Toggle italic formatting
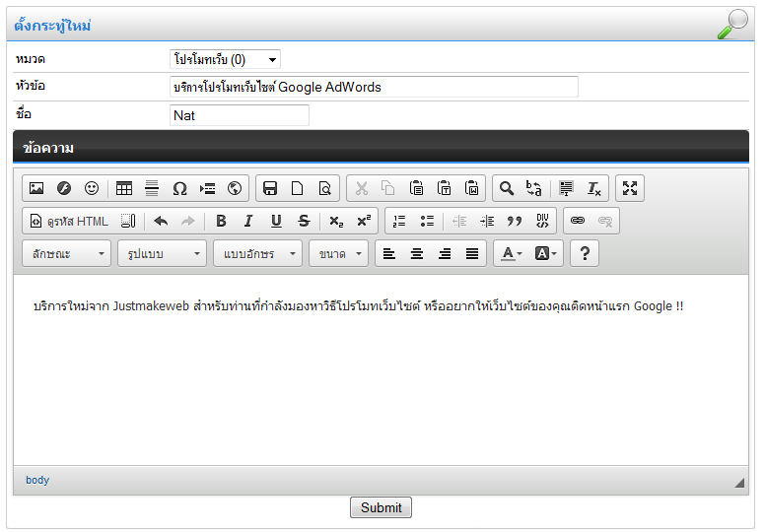Image resolution: width=764 pixels, height=532 pixels. [248, 221]
